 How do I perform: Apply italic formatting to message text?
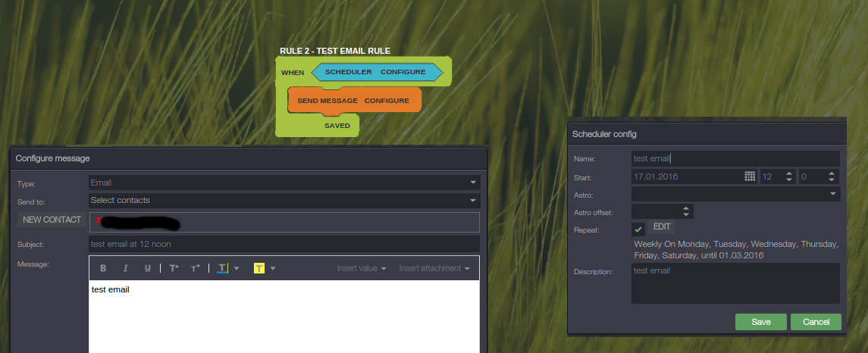coord(126,268)
